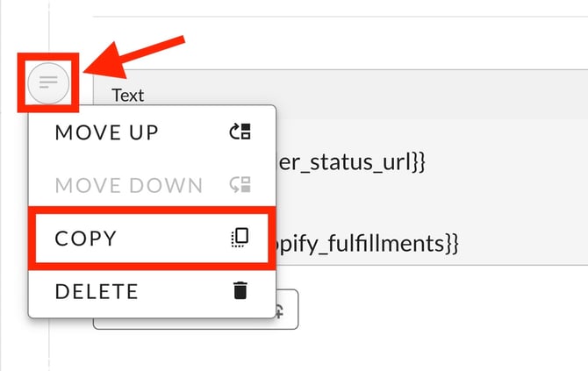Click the Text block title label
The width and height of the screenshot is (588, 371).
(128, 96)
